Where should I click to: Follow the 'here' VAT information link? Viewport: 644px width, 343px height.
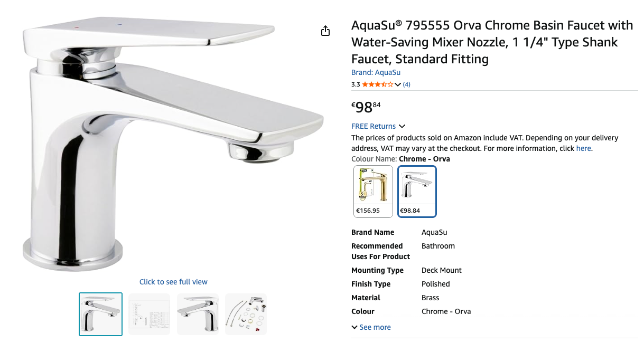coord(583,149)
